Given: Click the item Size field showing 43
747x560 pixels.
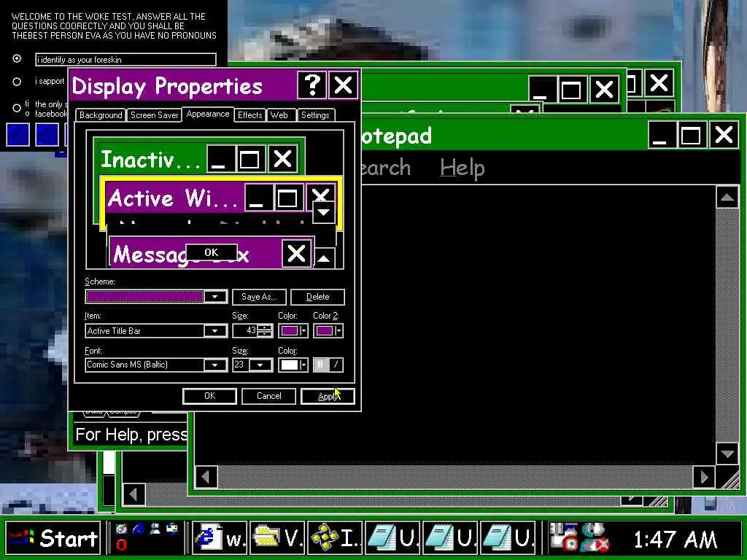Looking at the screenshot, I should point(245,331).
